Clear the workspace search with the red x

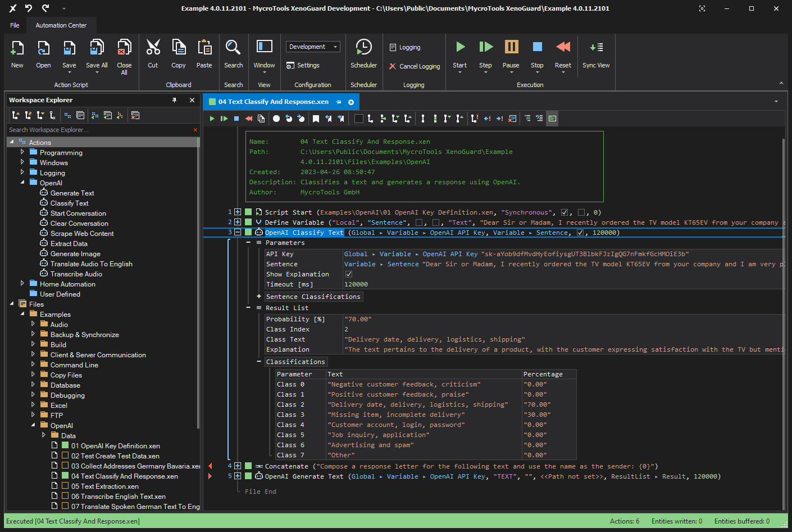[x=195, y=130]
